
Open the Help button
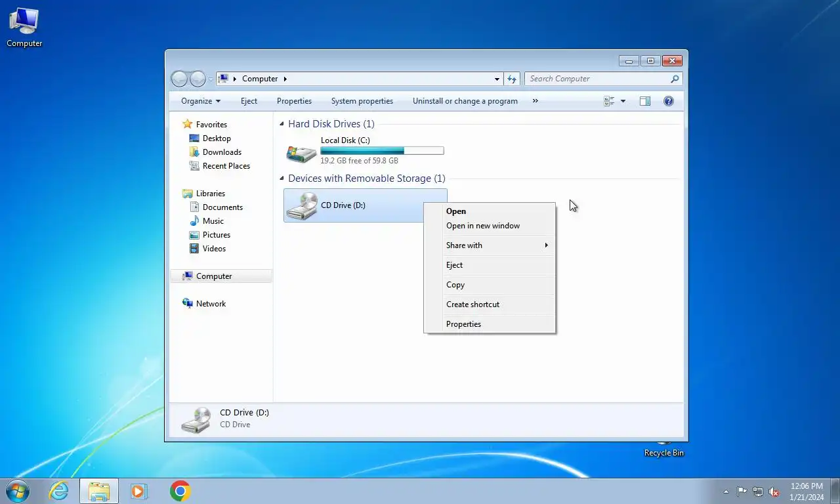coord(669,101)
